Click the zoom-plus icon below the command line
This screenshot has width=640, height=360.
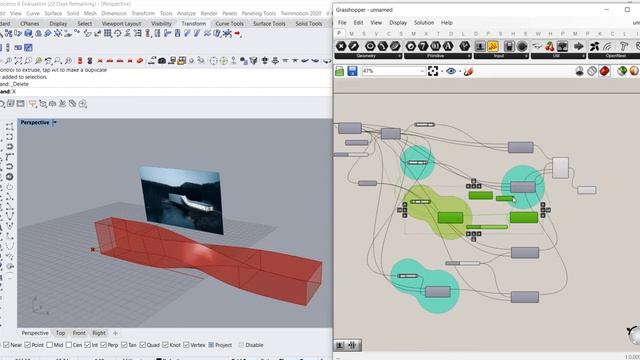point(82,104)
